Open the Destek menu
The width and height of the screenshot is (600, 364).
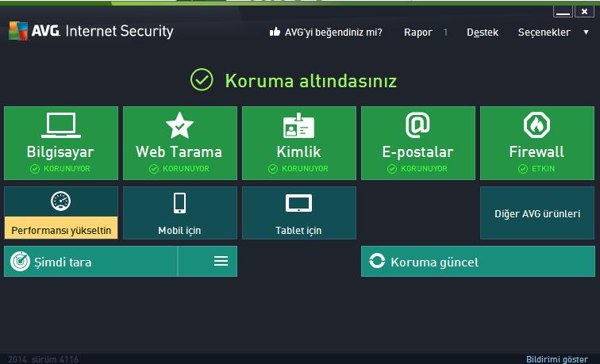click(483, 33)
